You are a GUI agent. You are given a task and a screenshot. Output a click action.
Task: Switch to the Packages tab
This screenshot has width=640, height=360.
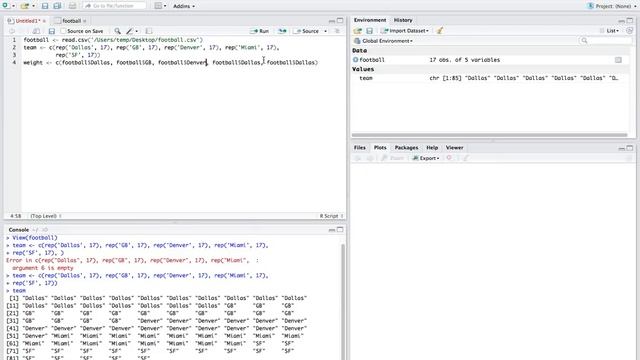(406, 148)
